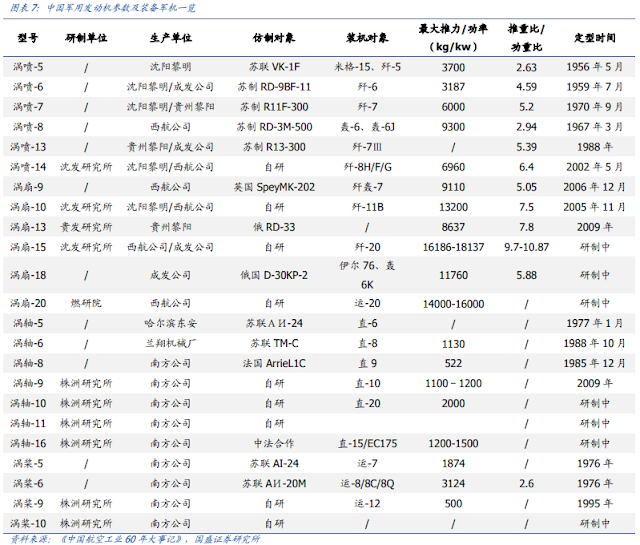The width and height of the screenshot is (640, 545).
Task: Click the 苏制 RD-9BF-11 cell
Action: pyautogui.click(x=274, y=87)
